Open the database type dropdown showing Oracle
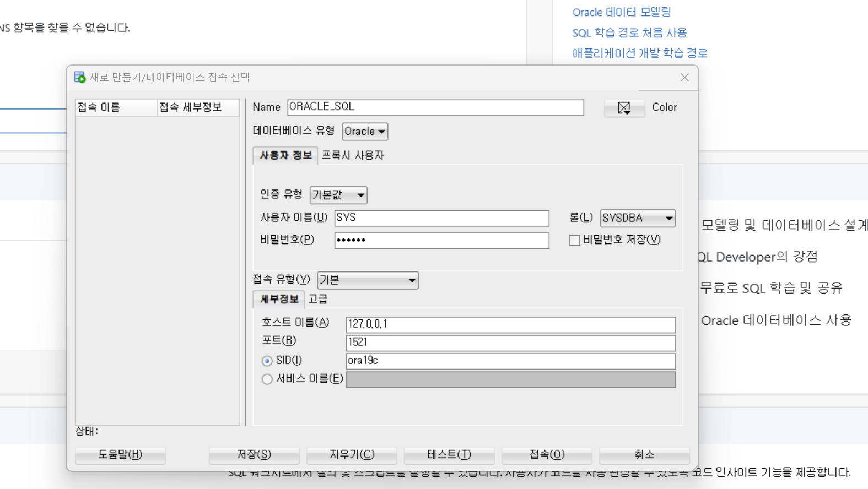868x489 pixels. [365, 132]
